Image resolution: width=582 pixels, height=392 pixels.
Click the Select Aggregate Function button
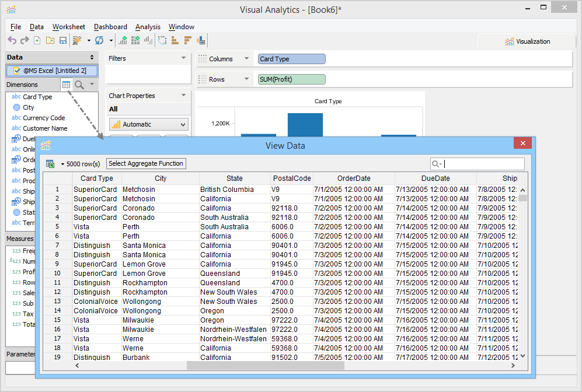[x=146, y=164]
